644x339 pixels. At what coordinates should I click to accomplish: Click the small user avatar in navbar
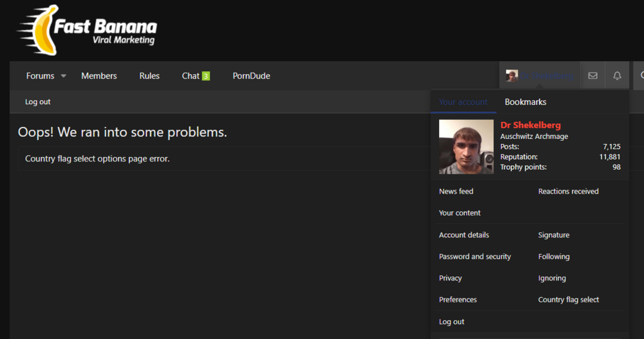(x=512, y=76)
